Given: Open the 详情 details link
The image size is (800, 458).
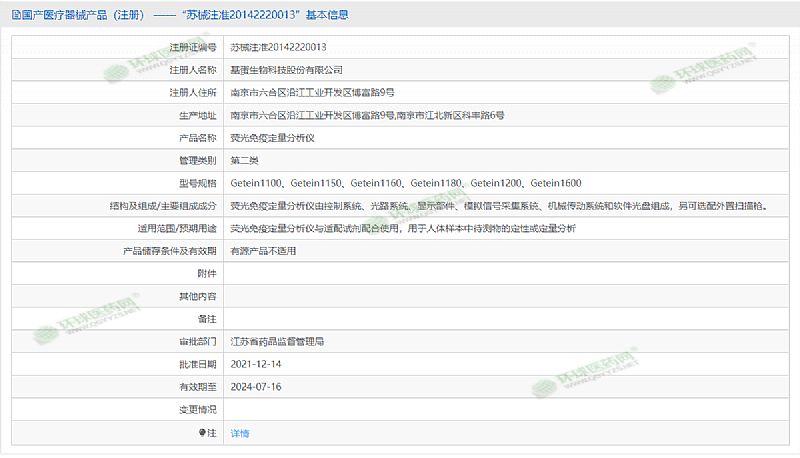Looking at the screenshot, I should 240,433.
